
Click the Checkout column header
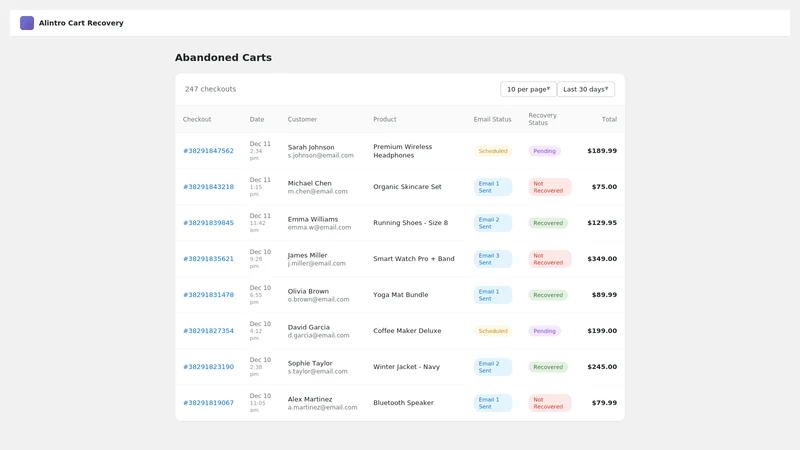[197, 119]
